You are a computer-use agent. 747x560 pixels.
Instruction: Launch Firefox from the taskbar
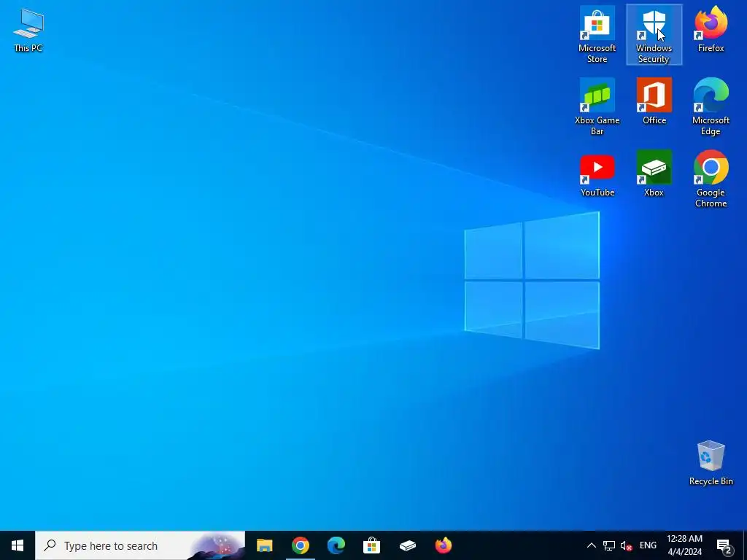443,545
